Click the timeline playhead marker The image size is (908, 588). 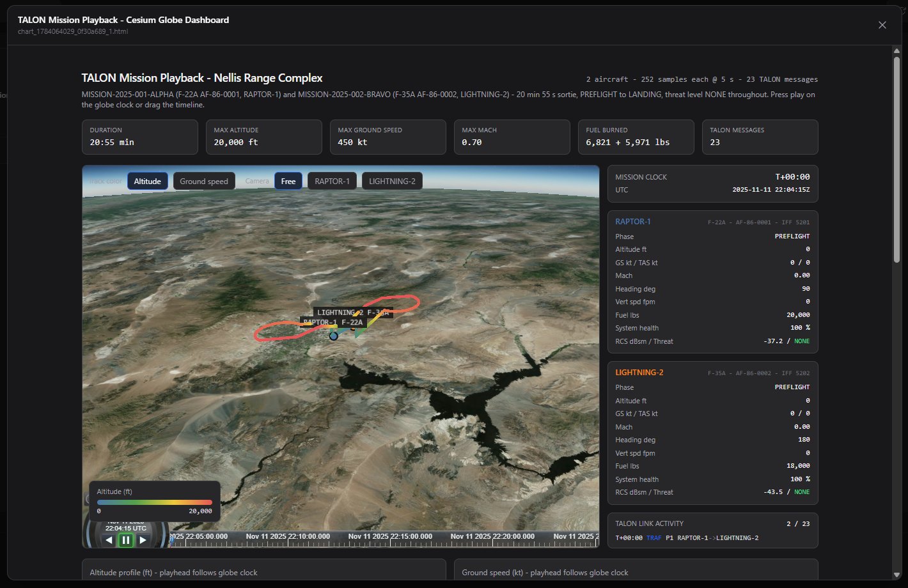171,540
